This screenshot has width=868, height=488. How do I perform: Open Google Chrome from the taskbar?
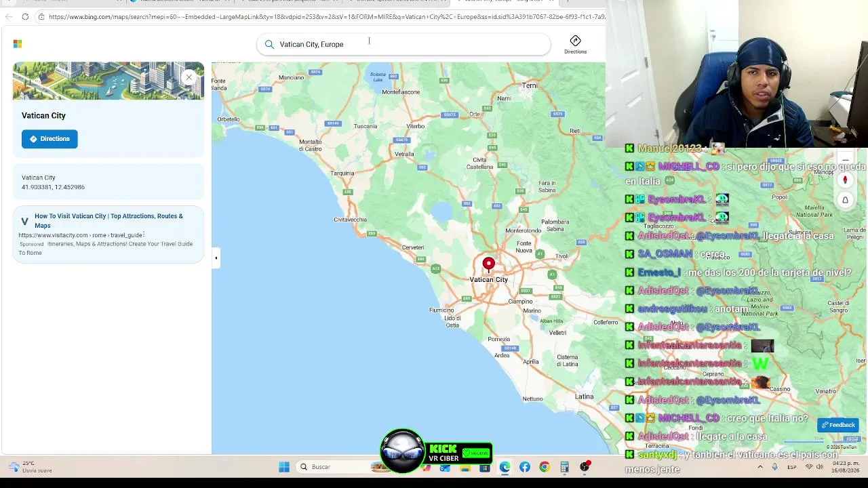click(x=545, y=467)
